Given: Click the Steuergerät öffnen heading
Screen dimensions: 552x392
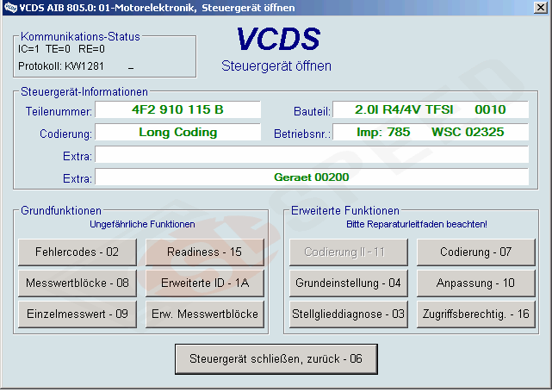Looking at the screenshot, I should point(276,66).
